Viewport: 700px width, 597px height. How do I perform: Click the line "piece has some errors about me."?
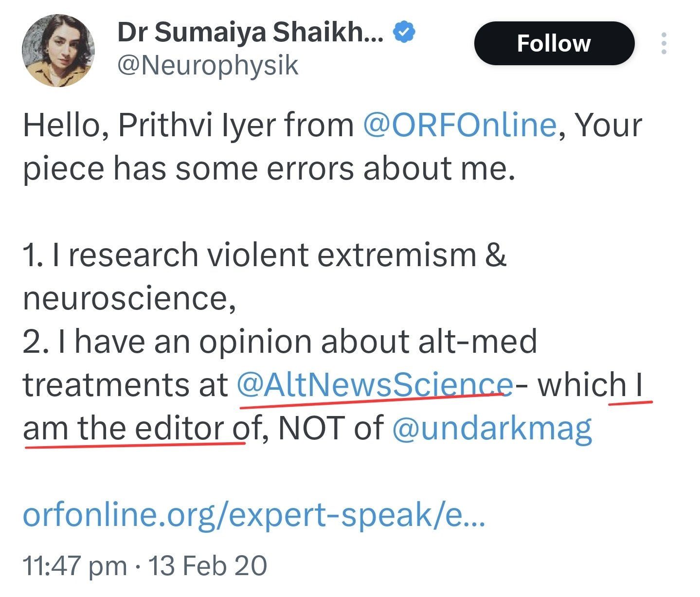(269, 169)
